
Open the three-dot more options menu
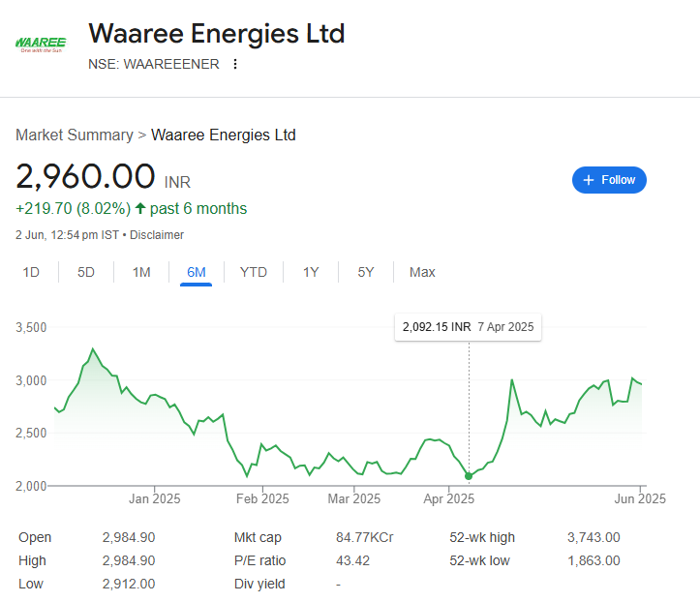(x=235, y=64)
